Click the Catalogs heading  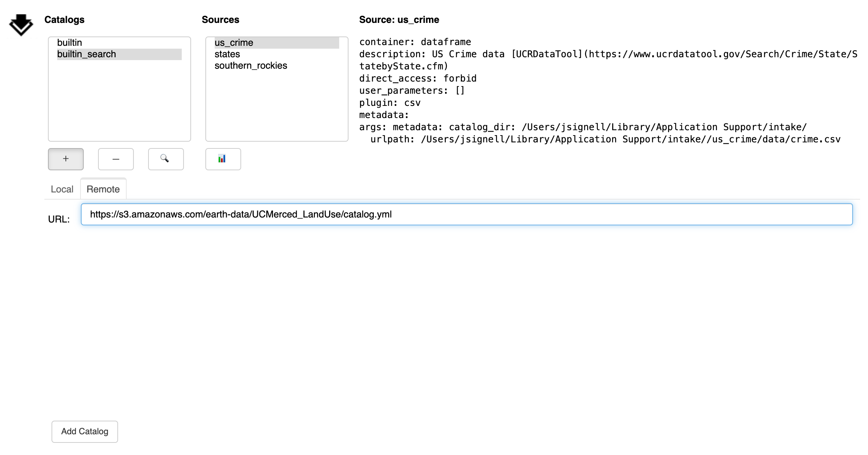point(64,20)
